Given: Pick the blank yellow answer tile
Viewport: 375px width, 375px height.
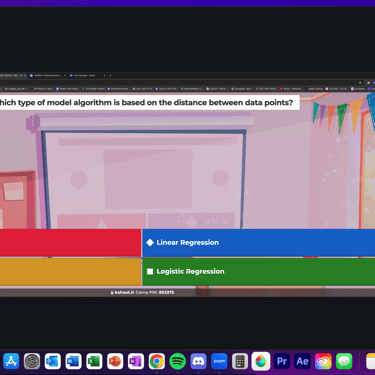Looking at the screenshot, I should pyautogui.click(x=70, y=272).
